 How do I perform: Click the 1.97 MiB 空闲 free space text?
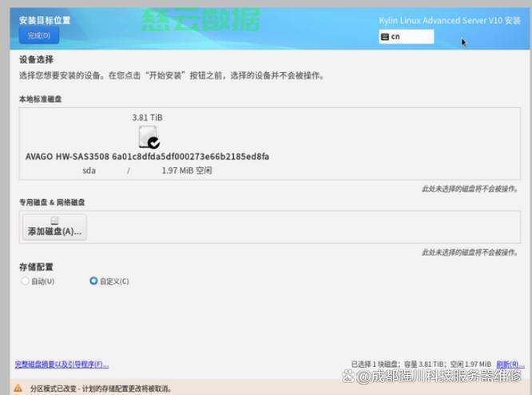pos(187,170)
